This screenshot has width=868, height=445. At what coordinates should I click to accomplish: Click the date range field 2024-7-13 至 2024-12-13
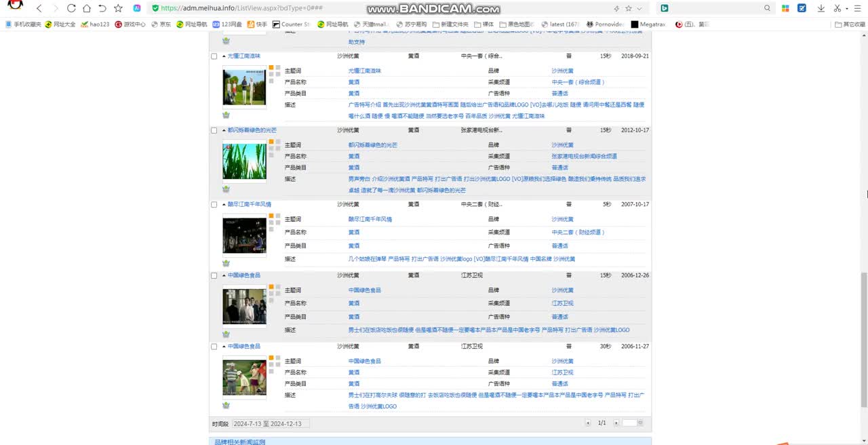coord(271,423)
